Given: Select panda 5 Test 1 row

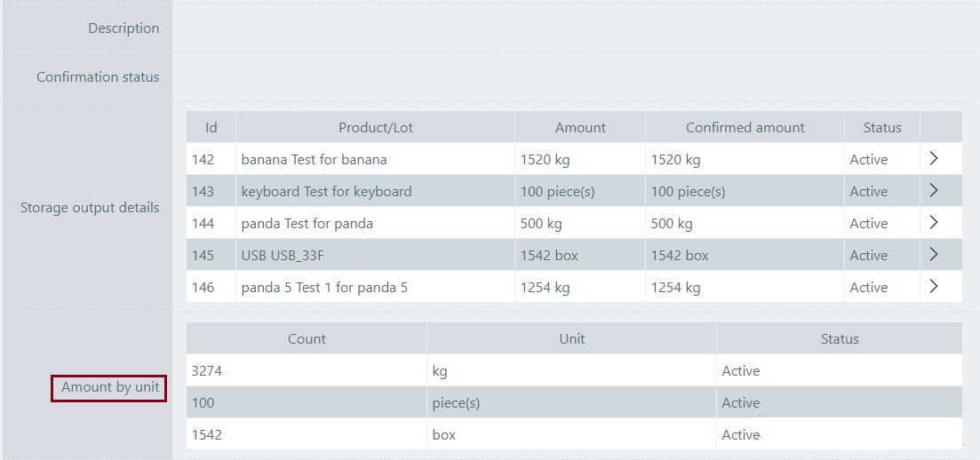Looking at the screenshot, I should click(324, 288).
